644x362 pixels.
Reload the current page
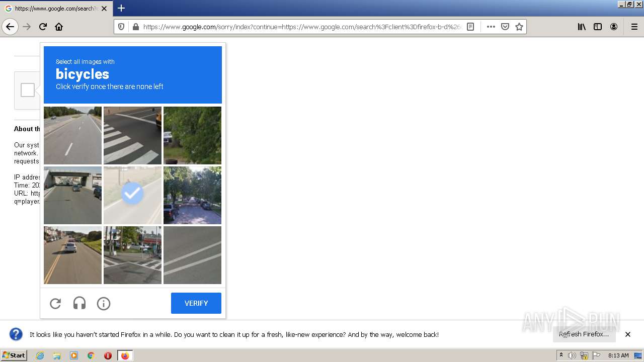click(x=43, y=27)
